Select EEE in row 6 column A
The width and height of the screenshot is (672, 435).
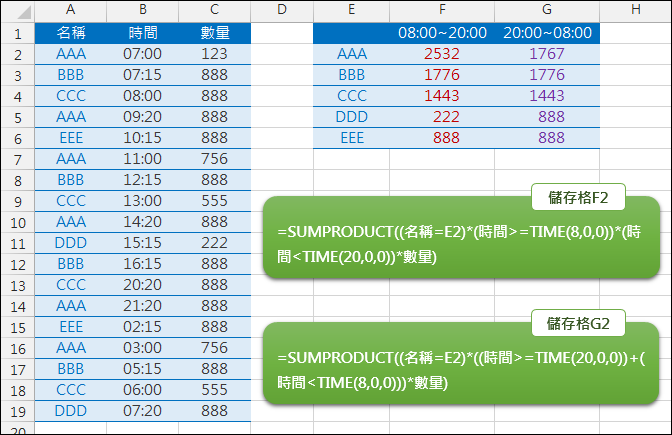(71, 138)
